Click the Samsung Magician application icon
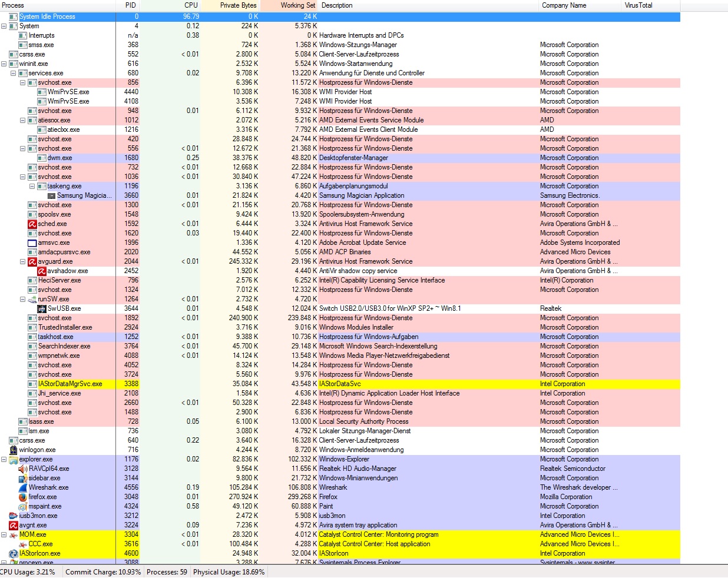Image resolution: width=728 pixels, height=578 pixels. (x=51, y=195)
